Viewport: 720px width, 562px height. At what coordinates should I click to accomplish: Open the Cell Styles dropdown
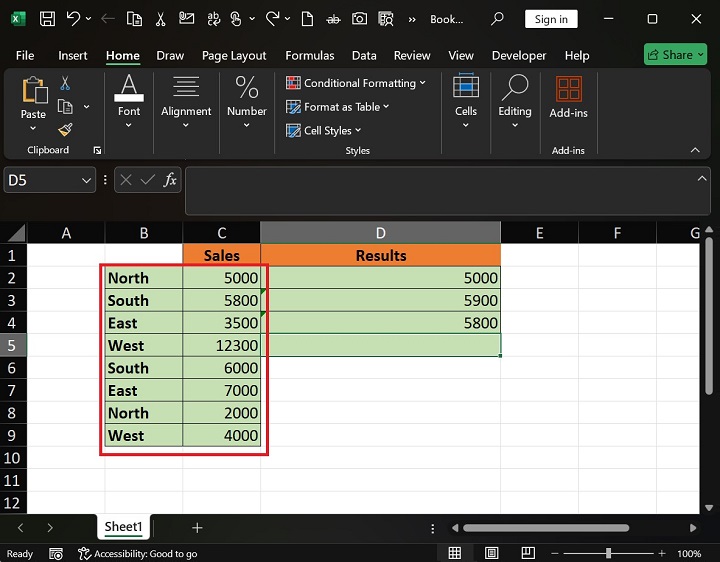tap(325, 130)
